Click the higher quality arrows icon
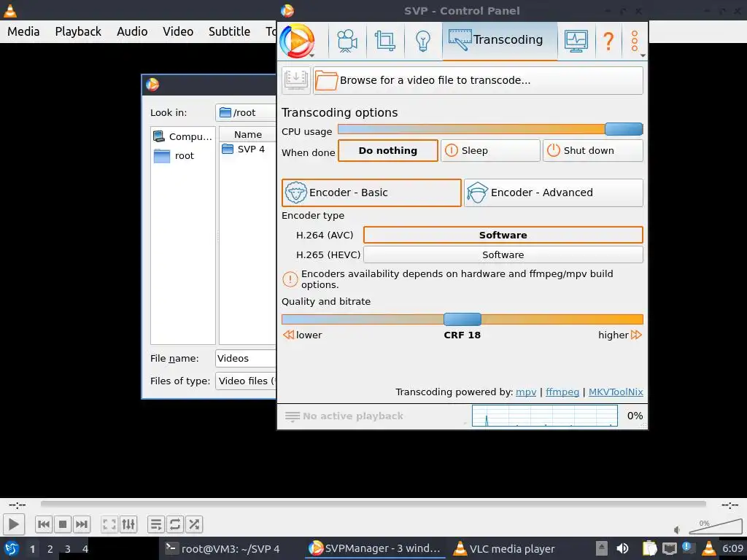747x560 pixels. pyautogui.click(x=636, y=335)
